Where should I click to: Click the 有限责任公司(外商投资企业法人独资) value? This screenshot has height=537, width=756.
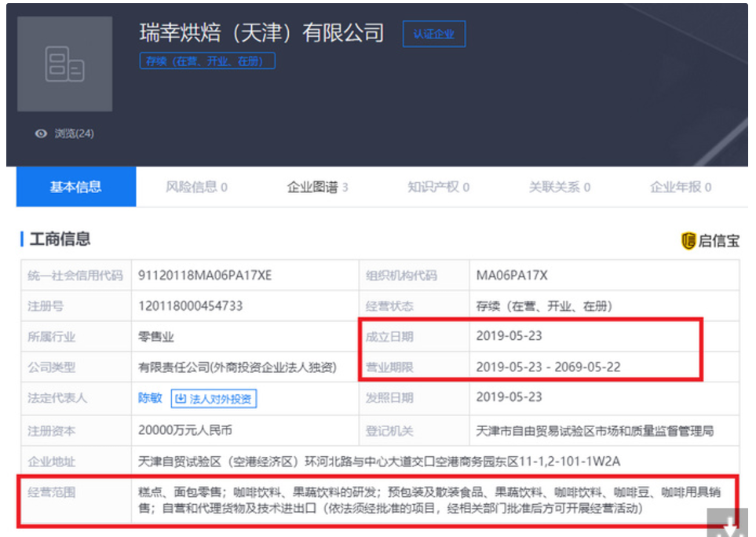(x=237, y=367)
